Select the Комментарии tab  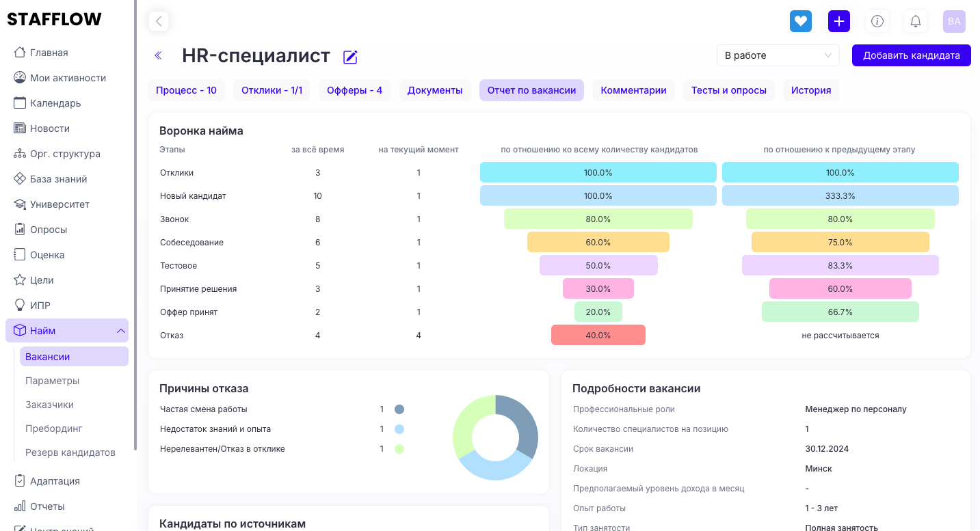click(633, 90)
